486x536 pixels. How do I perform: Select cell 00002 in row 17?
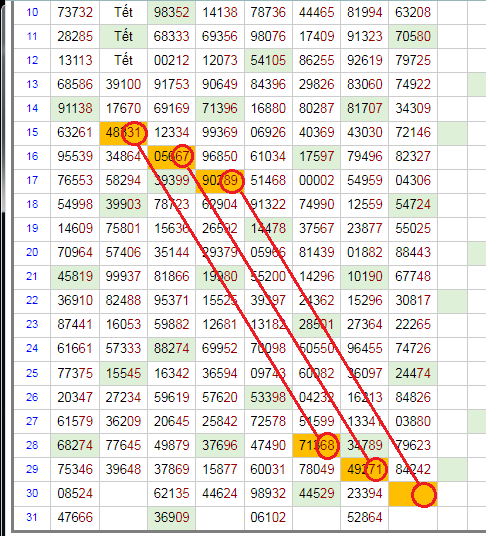pos(316,180)
